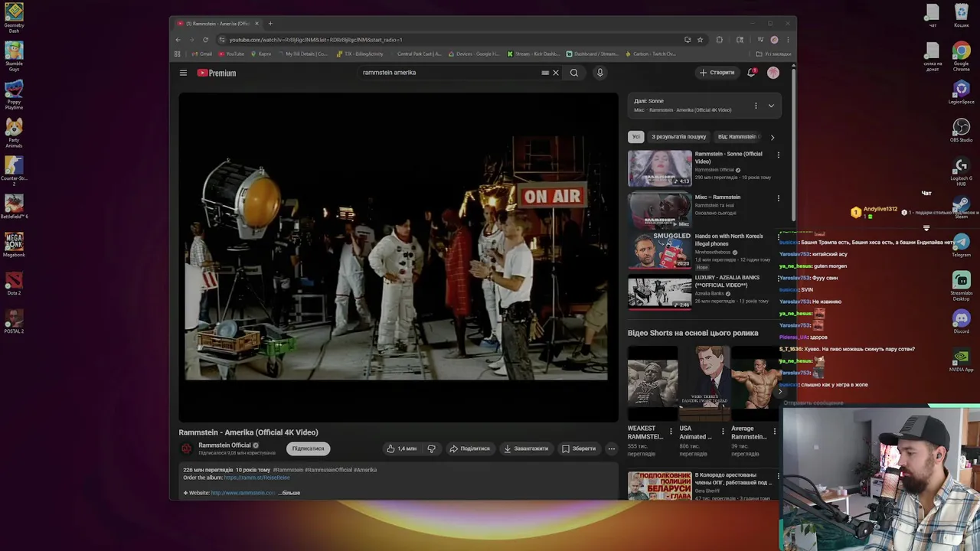Click the Зберегти save button
The height and width of the screenshot is (551, 980).
(579, 448)
